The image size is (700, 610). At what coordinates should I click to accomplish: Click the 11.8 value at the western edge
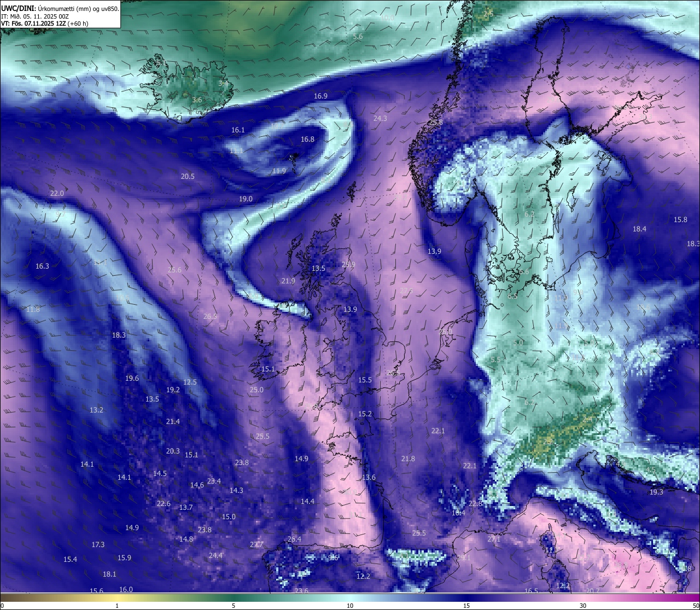(x=33, y=310)
